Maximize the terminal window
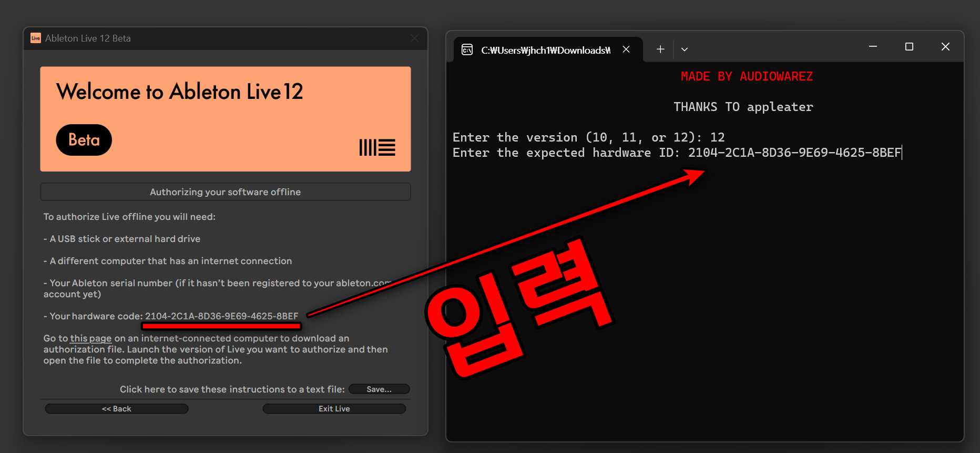Image resolution: width=980 pixels, height=453 pixels. 909,47
